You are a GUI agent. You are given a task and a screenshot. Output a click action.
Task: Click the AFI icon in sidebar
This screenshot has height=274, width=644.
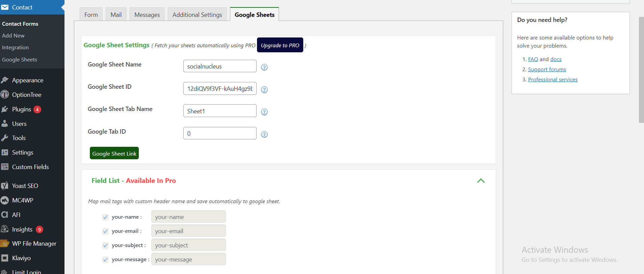[5, 215]
